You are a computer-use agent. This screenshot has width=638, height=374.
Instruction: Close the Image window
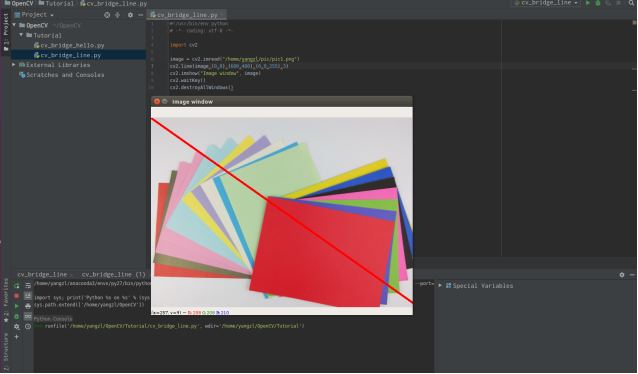(x=157, y=101)
